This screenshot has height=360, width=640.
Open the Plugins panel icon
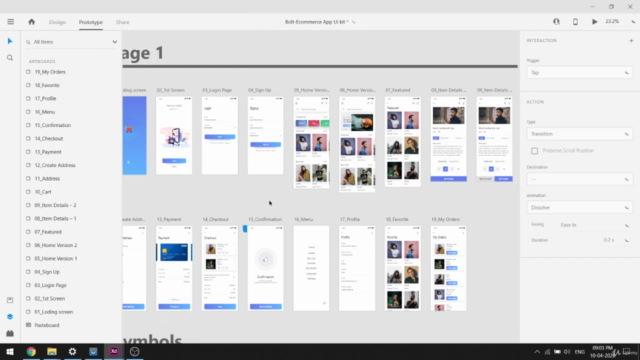(10, 333)
